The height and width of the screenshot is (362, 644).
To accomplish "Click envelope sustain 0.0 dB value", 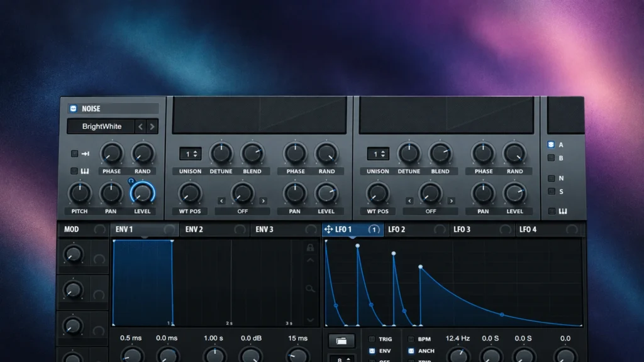I will (x=251, y=337).
